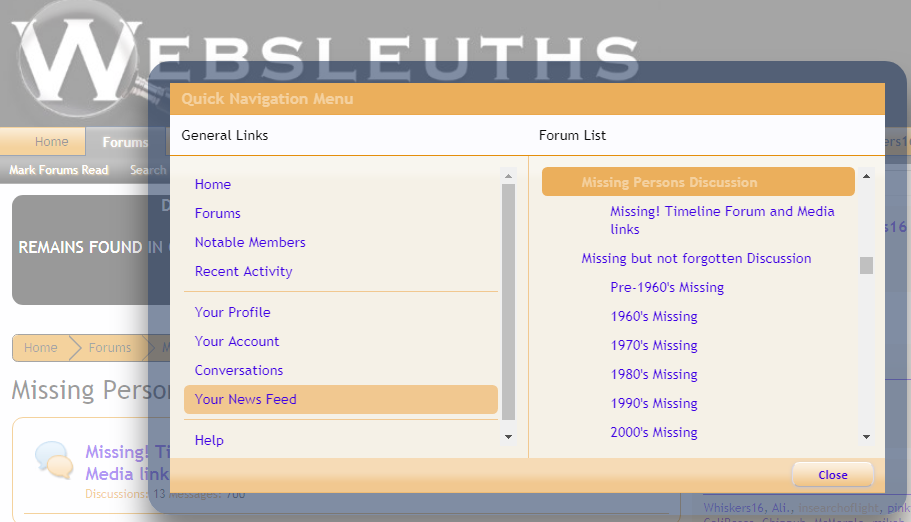The image size is (911, 522).
Task: Open Conversations link
Action: click(x=239, y=370)
